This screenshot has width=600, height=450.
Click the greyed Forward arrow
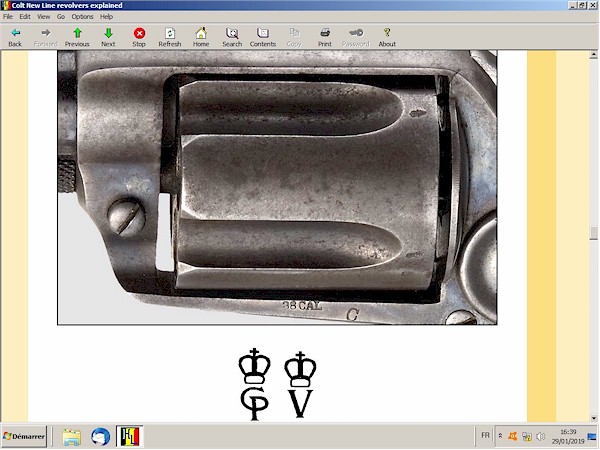[46, 37]
